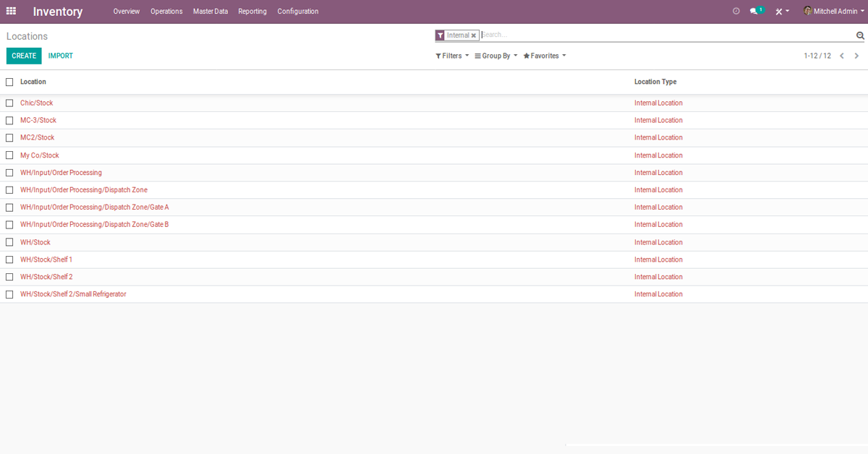The image size is (868, 454).
Task: Click Internal Location in the WH/Stock row
Action: (x=658, y=242)
